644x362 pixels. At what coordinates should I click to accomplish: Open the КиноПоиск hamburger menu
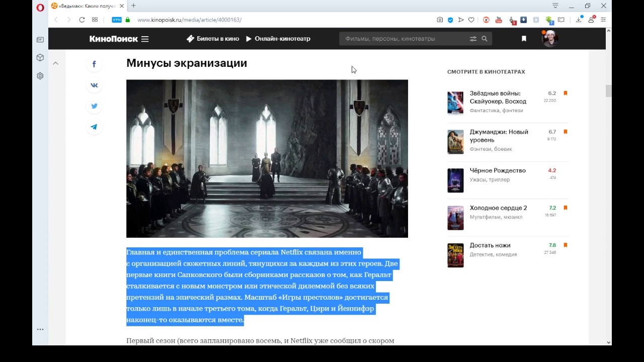(x=145, y=39)
